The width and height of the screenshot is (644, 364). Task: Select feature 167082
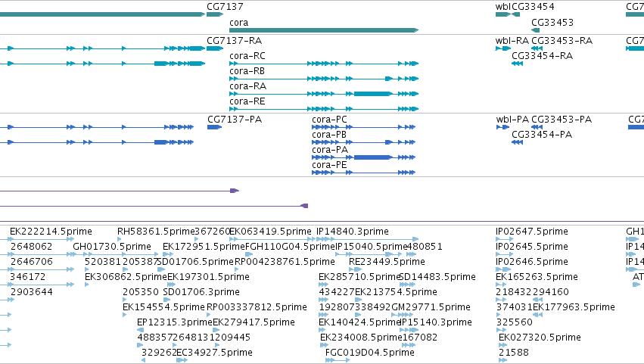click(420, 338)
